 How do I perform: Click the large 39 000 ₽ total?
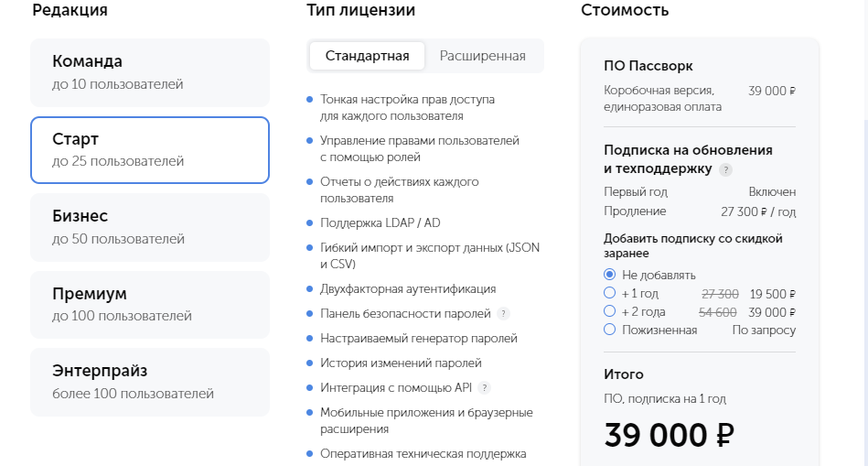pos(670,435)
